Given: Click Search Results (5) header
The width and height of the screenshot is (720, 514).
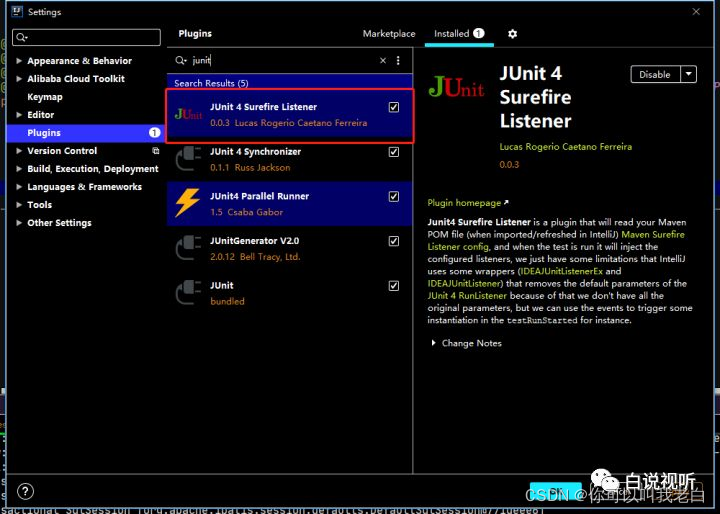Looking at the screenshot, I should 211,83.
